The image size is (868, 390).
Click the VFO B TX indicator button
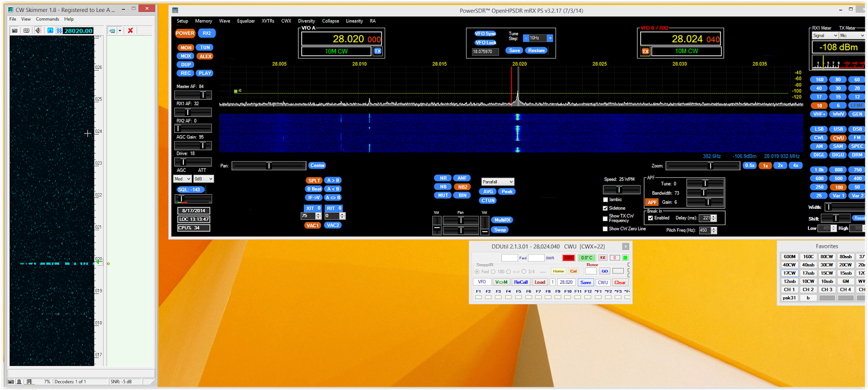click(x=646, y=51)
